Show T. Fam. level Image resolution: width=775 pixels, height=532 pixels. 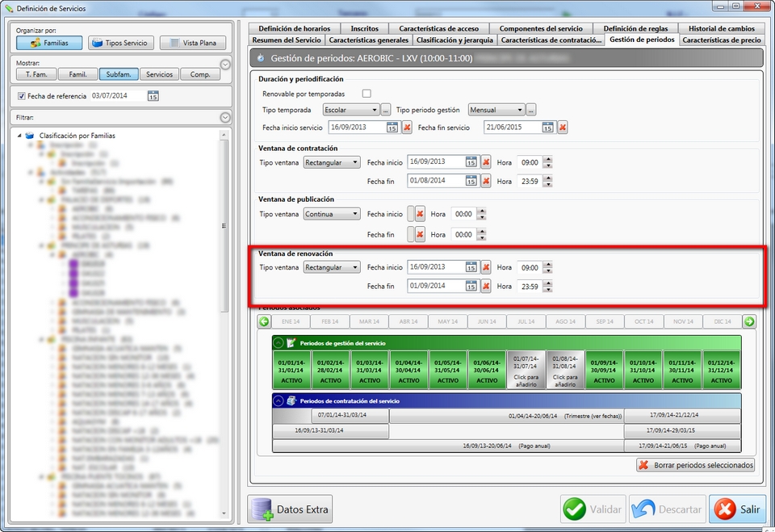tap(36, 74)
